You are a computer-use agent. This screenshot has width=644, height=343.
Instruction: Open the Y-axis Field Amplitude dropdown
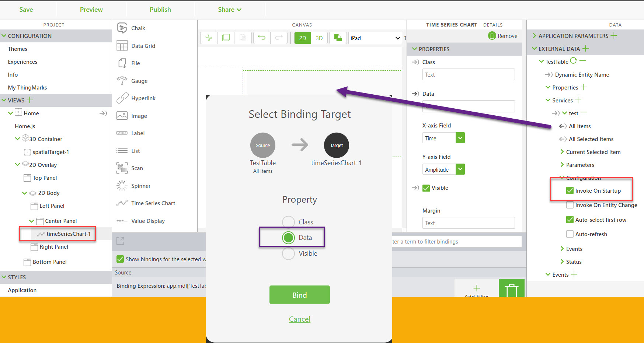tap(460, 169)
